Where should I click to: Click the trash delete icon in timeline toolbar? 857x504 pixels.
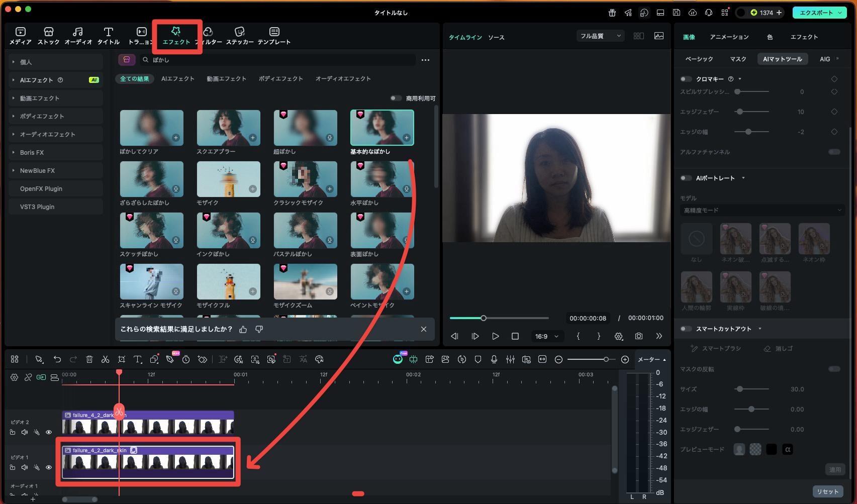(x=89, y=359)
